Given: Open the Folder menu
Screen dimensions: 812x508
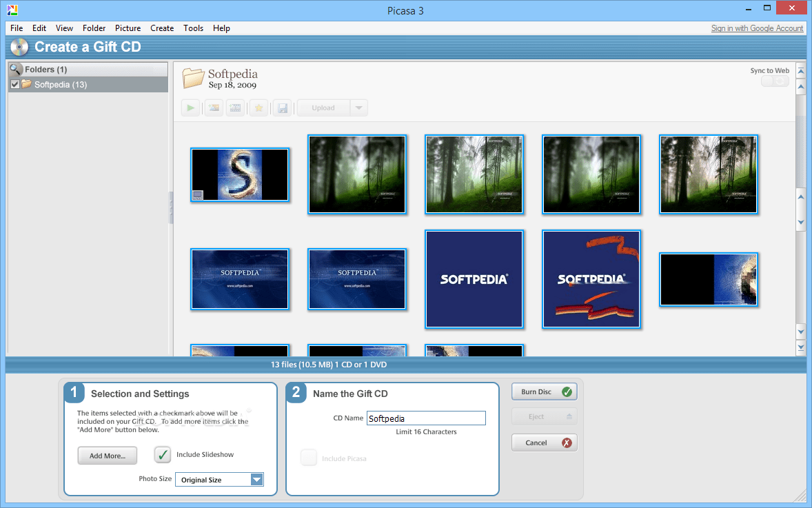Looking at the screenshot, I should point(94,28).
